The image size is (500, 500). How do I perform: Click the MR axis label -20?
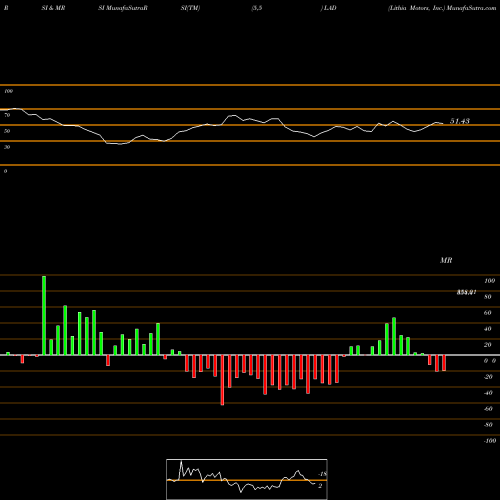[x=488, y=377]
